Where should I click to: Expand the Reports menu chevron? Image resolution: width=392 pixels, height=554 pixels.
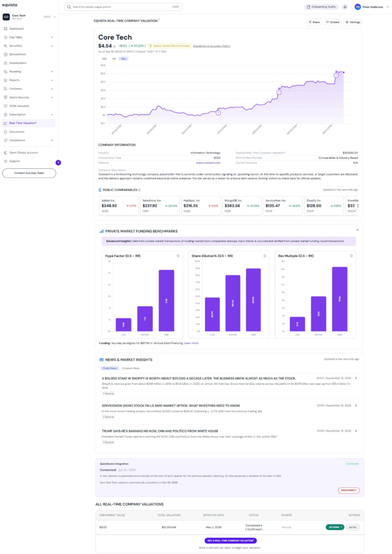tap(52, 80)
